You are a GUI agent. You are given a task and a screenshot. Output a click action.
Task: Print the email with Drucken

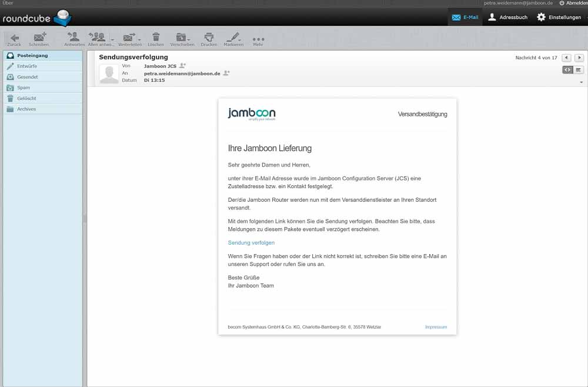tap(209, 39)
